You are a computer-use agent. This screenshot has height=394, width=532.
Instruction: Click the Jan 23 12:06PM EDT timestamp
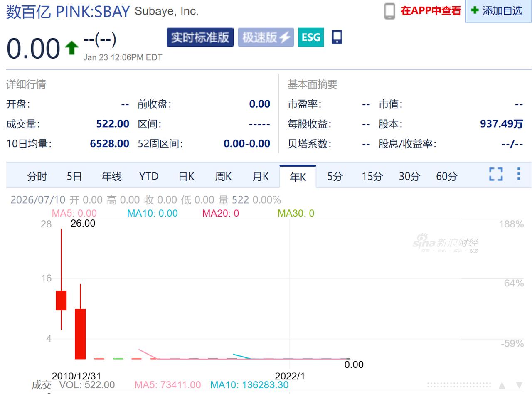point(123,57)
